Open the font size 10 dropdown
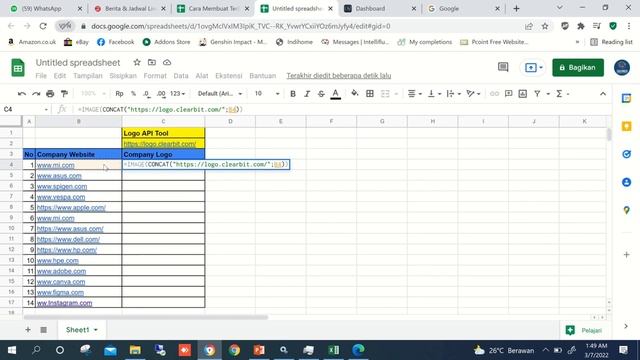The height and width of the screenshot is (360, 640). coord(267,94)
